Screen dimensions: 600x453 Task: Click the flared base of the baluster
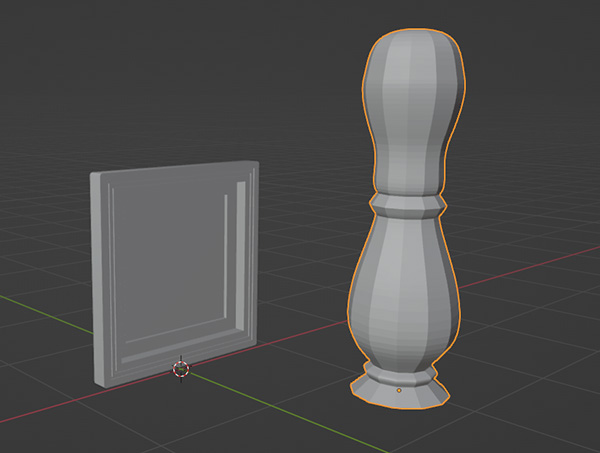click(x=399, y=384)
